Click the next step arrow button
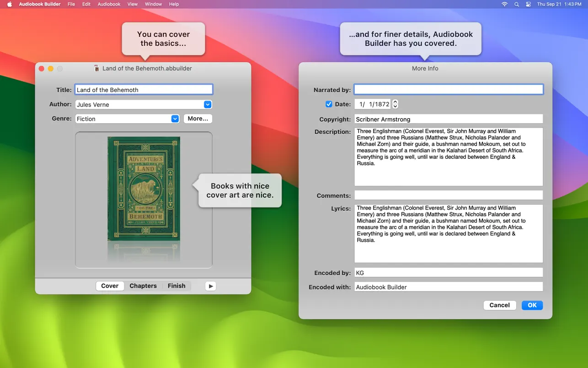The image size is (588, 368). [x=210, y=286]
